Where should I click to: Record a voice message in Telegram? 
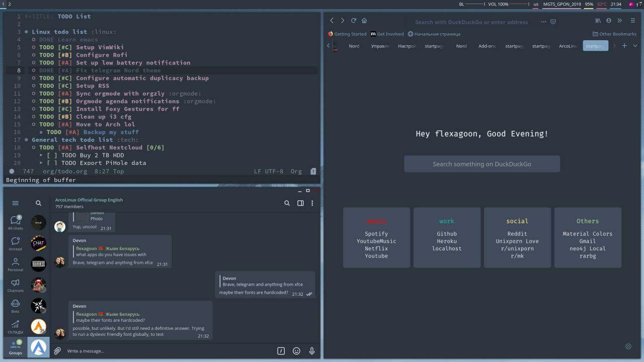pyautogui.click(x=312, y=351)
